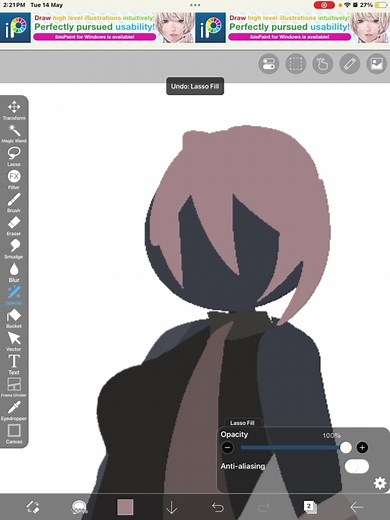The image size is (390, 520).
Task: Tap the brush/eraser switch icon
Action: pyautogui.click(x=33, y=507)
